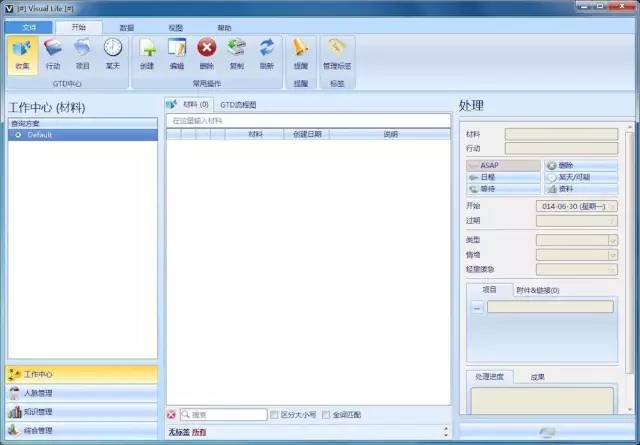
Task: Click the tag bar up-down stepper arrows
Action: tap(445, 432)
